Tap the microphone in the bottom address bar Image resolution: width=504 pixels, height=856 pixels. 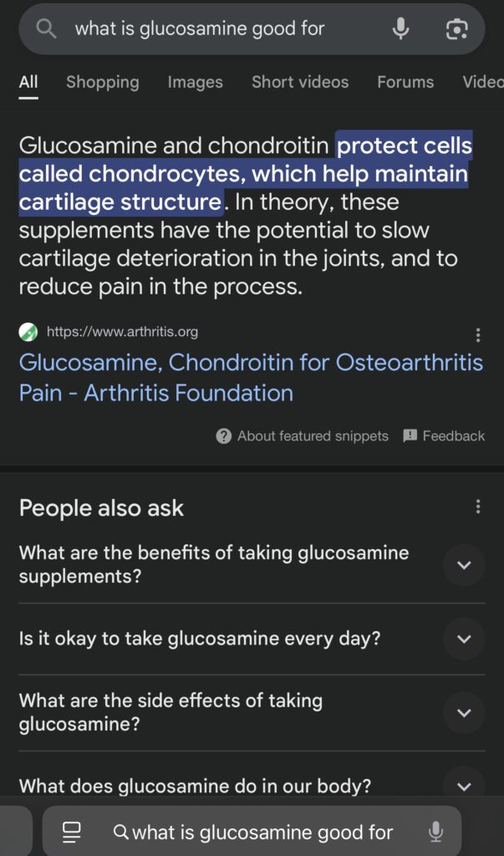coord(435,832)
